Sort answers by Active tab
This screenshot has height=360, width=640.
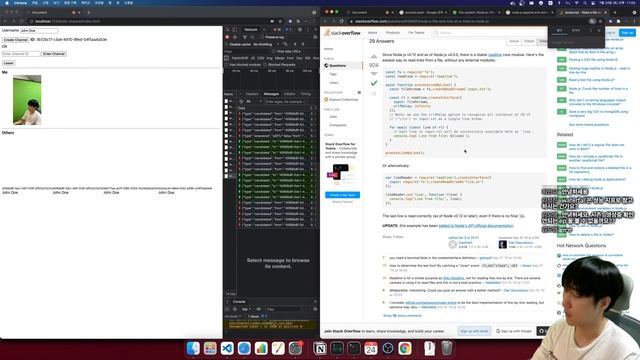coord(514,41)
